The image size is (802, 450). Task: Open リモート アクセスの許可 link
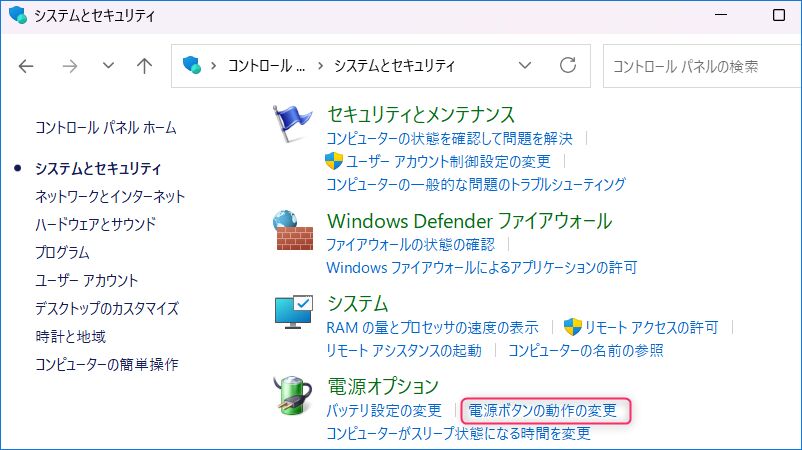click(651, 327)
